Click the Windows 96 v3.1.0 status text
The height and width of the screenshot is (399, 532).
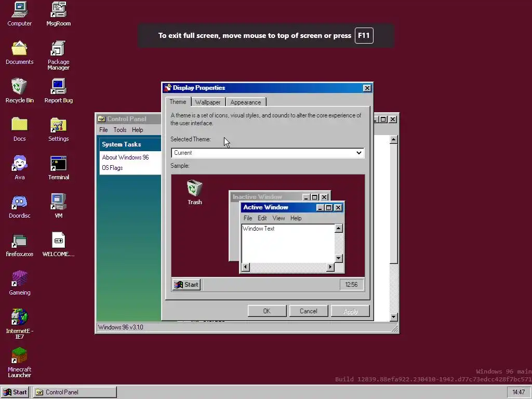point(121,327)
